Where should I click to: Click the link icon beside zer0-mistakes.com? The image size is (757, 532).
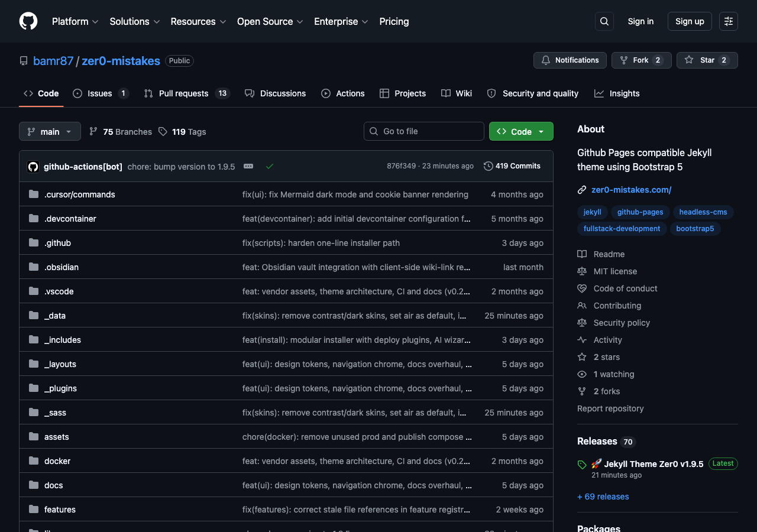point(582,190)
